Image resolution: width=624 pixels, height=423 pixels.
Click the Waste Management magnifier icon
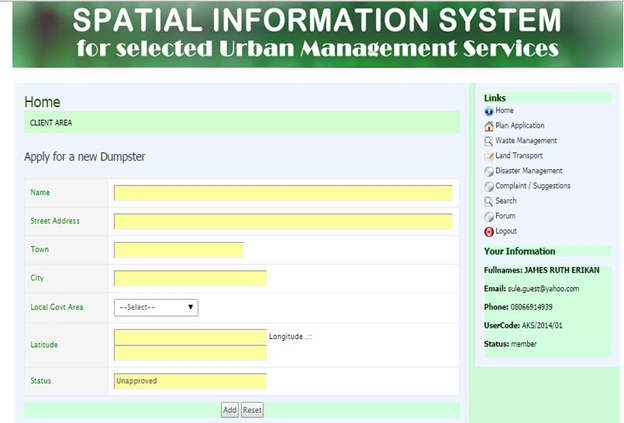[x=488, y=141]
